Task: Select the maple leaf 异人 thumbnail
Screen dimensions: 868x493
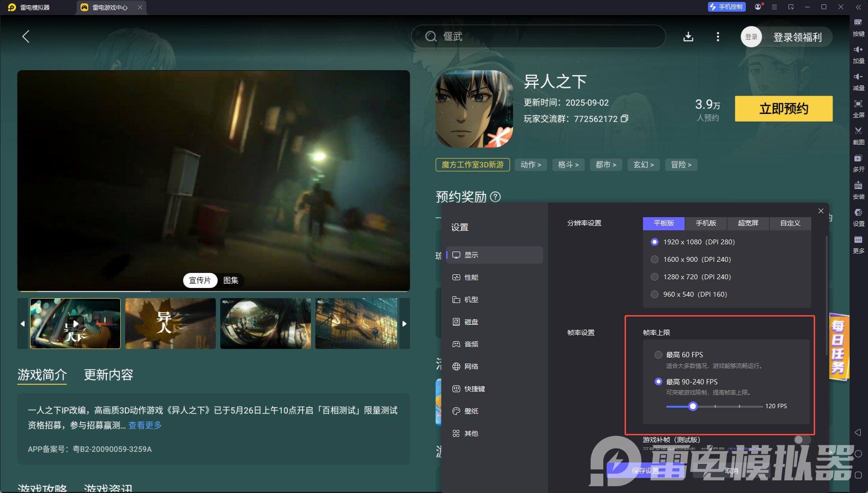Action: (x=170, y=323)
